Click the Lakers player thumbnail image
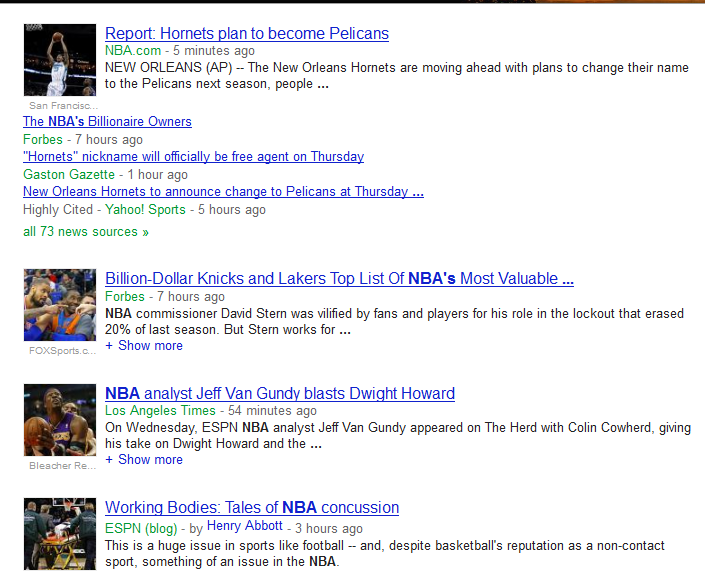 click(x=60, y=420)
